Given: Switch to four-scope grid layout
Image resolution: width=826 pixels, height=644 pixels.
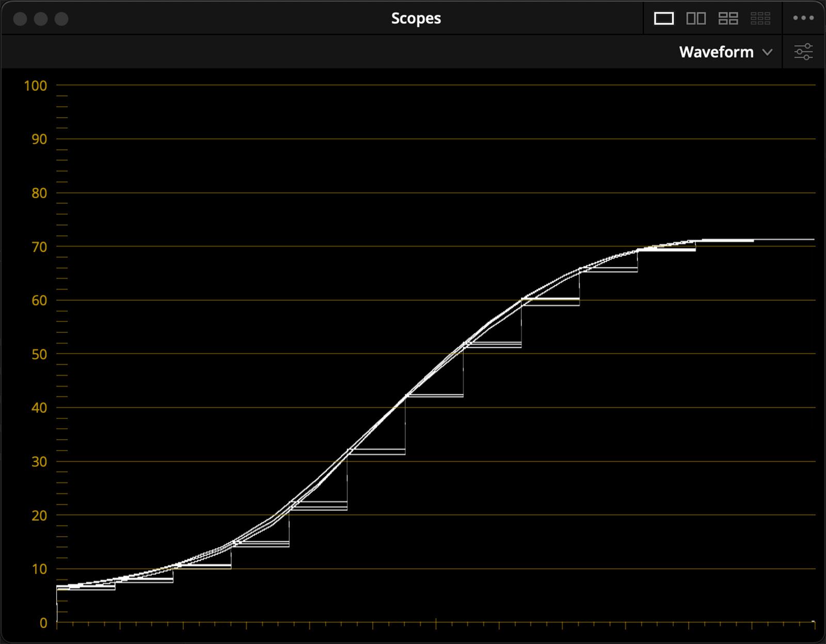Looking at the screenshot, I should [728, 19].
